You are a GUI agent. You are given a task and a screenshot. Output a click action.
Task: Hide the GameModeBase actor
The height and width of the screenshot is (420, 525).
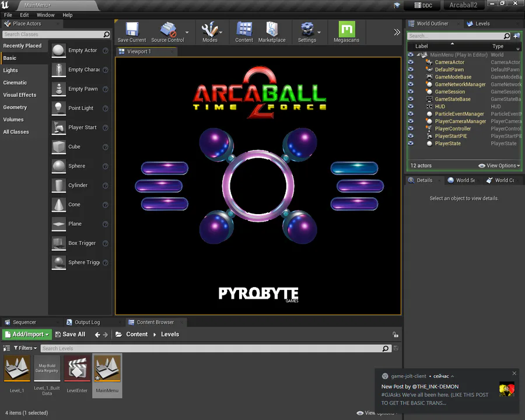click(411, 76)
